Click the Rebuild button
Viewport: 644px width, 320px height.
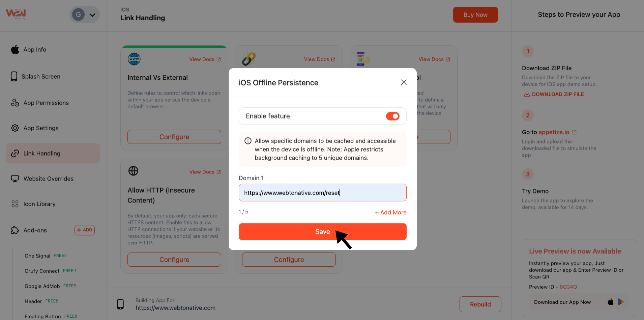coord(480,304)
